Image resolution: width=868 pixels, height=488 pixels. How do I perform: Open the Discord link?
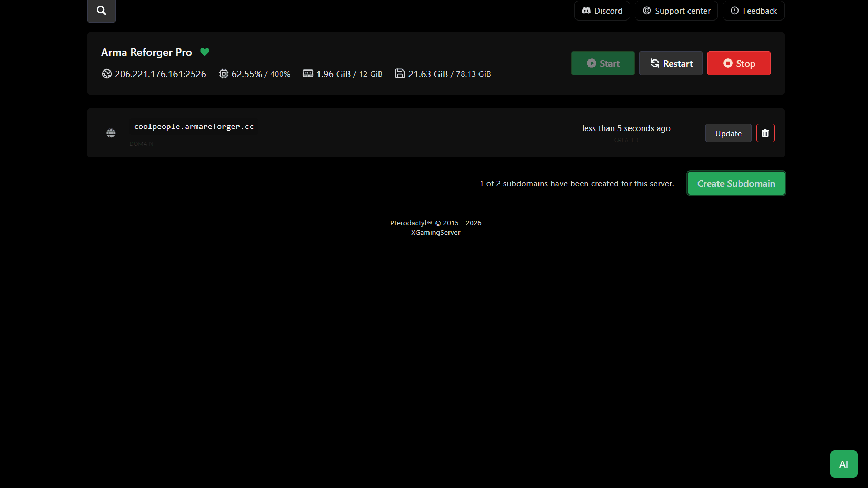point(602,11)
